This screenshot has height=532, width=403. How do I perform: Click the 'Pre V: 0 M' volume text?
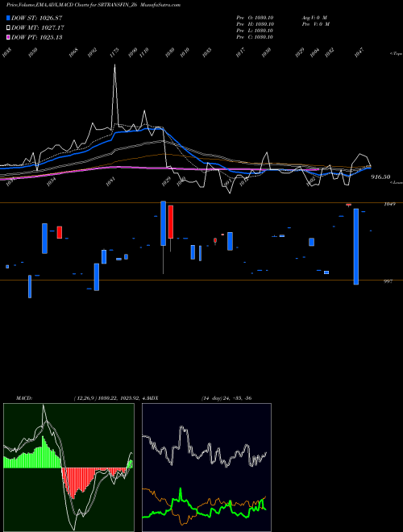[x=315, y=24]
